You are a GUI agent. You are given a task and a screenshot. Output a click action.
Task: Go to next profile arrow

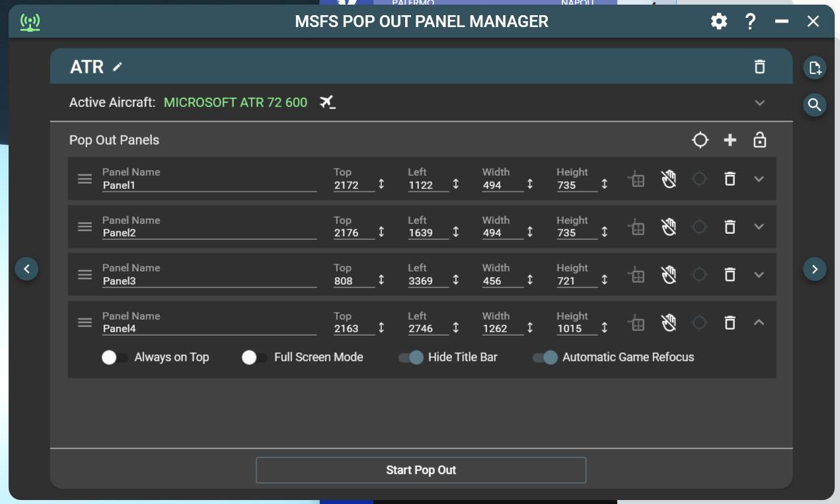click(815, 269)
